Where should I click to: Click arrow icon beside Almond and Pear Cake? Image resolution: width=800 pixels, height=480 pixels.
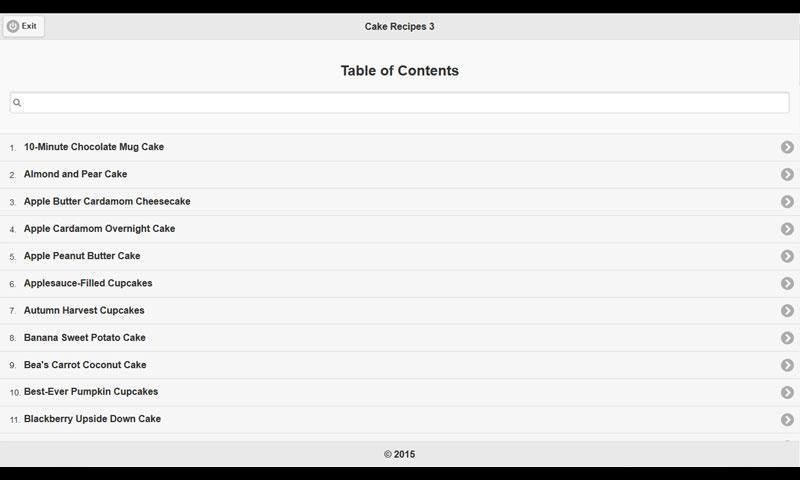tap(787, 175)
